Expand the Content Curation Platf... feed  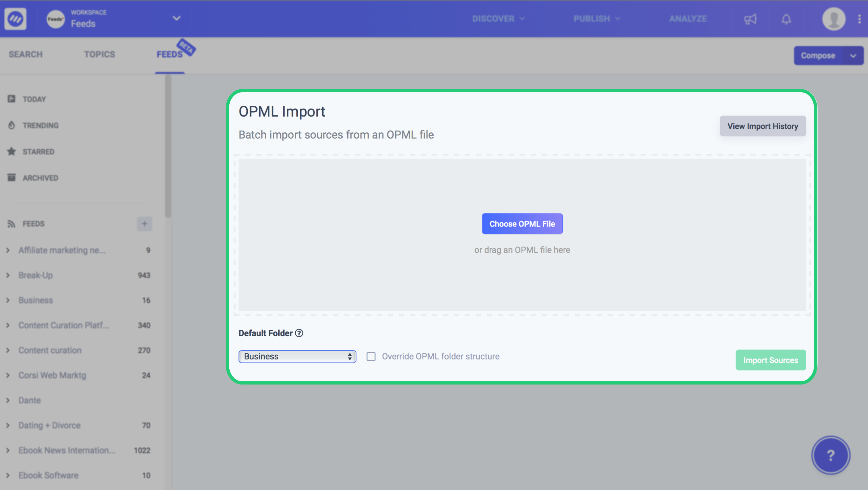coord(8,325)
